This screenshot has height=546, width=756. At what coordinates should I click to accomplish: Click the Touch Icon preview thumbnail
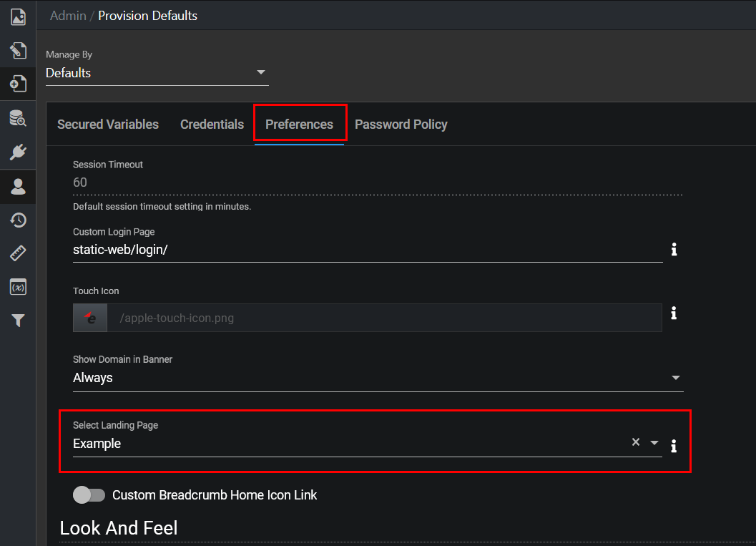pyautogui.click(x=90, y=318)
